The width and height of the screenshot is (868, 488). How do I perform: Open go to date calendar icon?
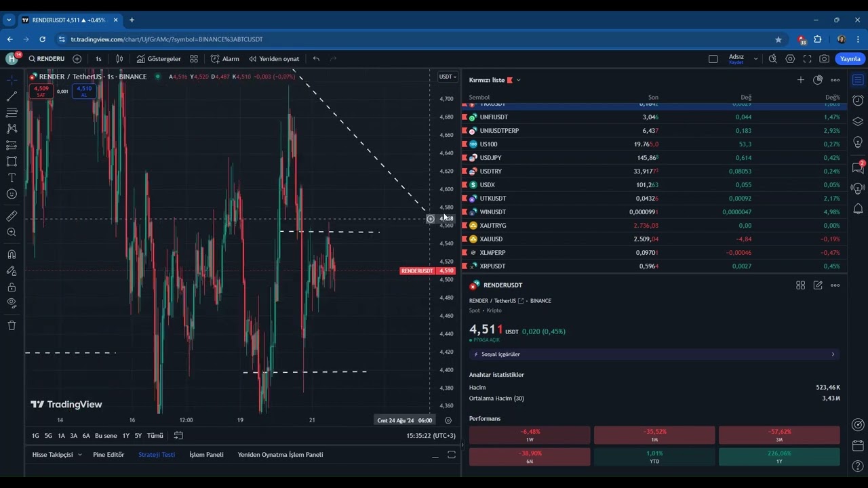click(x=179, y=436)
